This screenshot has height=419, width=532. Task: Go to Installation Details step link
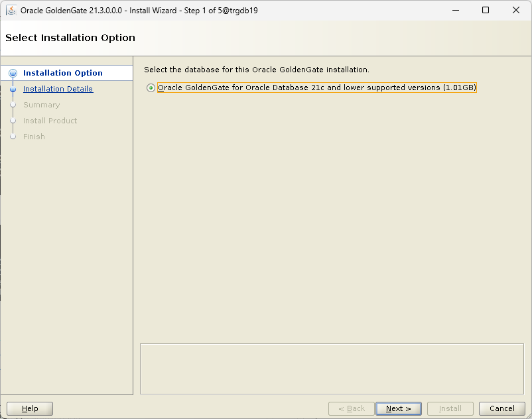tap(58, 89)
